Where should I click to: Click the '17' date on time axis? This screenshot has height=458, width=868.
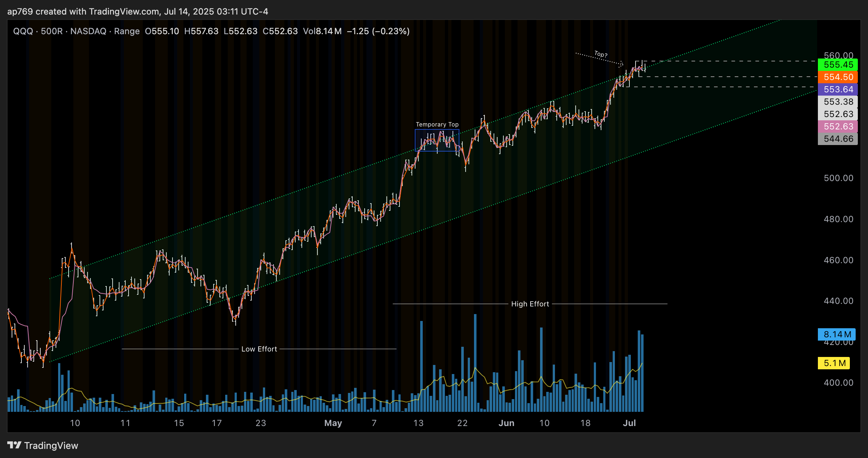(217, 423)
